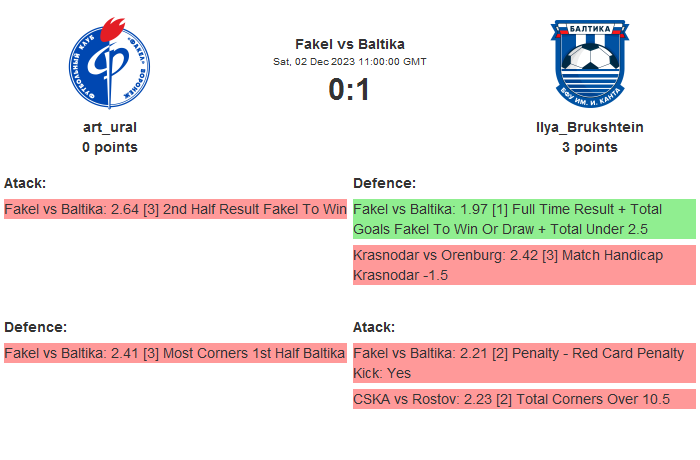The width and height of the screenshot is (700, 460).
Task: Click Ilya_Brukshtein's 3 points label
Action: click(590, 147)
